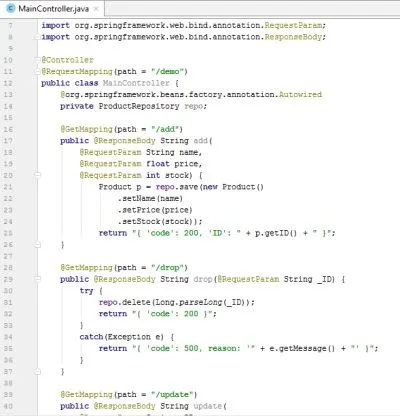Click the 'int stock' parameter on line 20
Viewport: 400px width, 416px height.
click(x=167, y=175)
